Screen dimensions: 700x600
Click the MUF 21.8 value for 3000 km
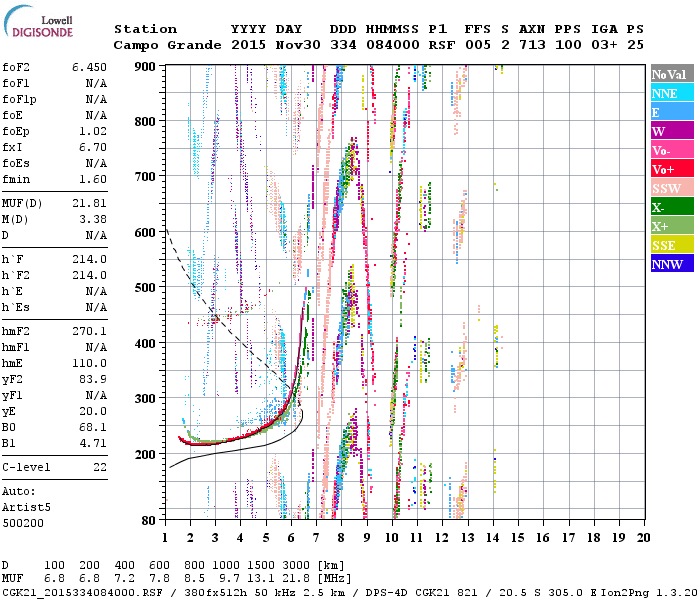(x=296, y=579)
